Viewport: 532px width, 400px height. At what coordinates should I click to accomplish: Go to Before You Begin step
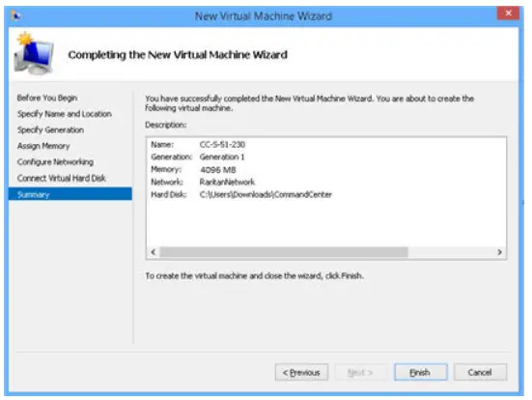pos(47,98)
